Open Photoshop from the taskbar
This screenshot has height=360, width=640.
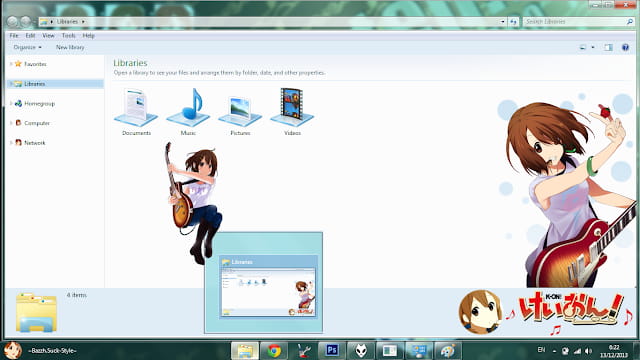pyautogui.click(x=332, y=351)
